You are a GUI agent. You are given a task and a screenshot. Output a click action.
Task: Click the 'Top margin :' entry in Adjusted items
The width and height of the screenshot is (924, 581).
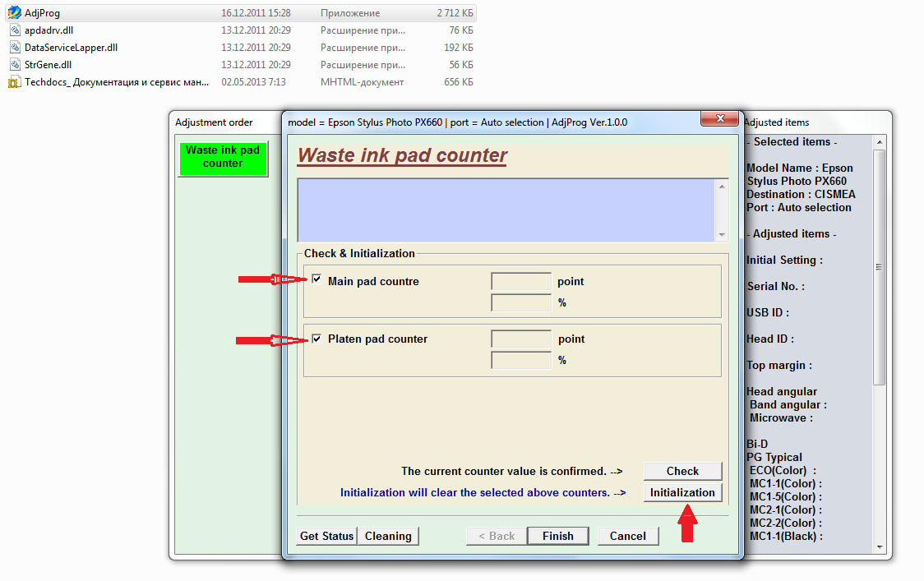coord(779,366)
